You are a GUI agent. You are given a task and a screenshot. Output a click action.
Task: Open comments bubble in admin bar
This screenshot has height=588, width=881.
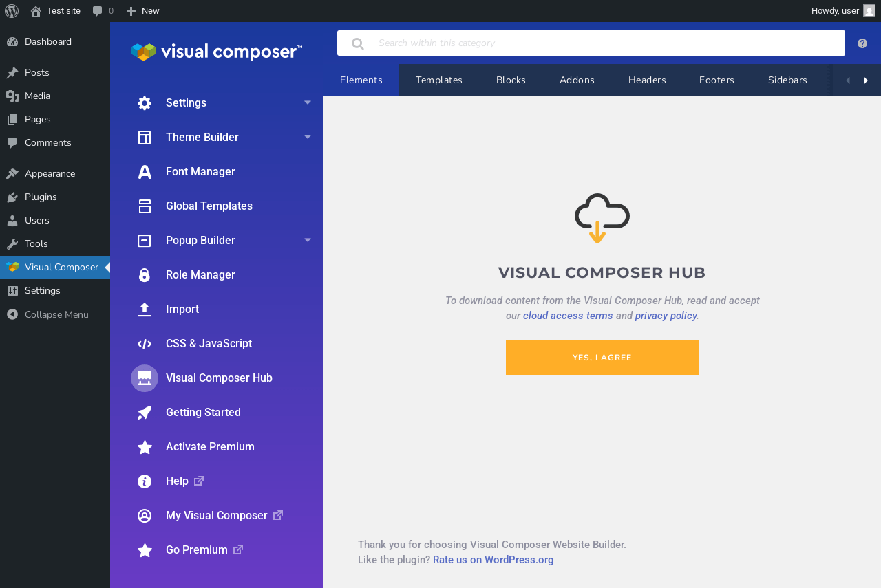103,11
